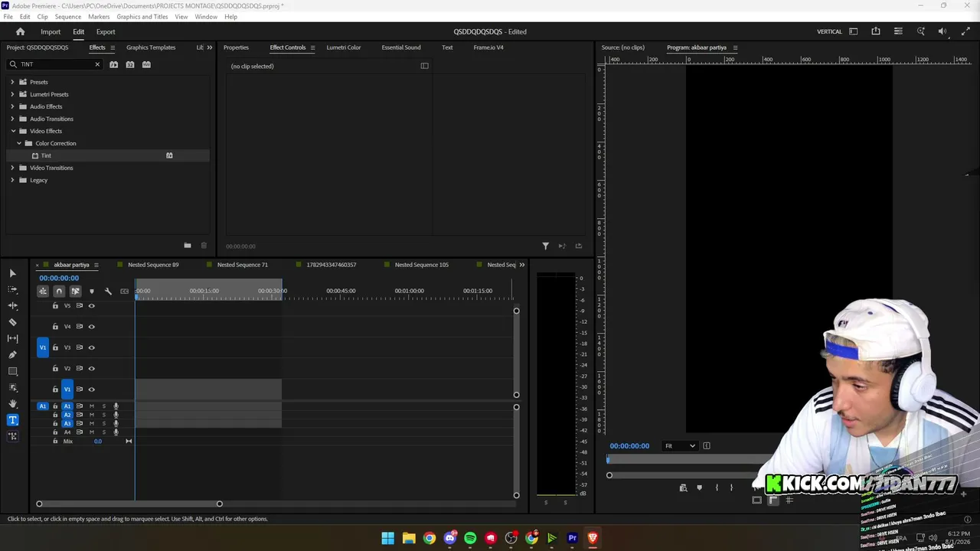Open the Markers menu
The height and width of the screenshot is (551, 980).
click(x=99, y=16)
